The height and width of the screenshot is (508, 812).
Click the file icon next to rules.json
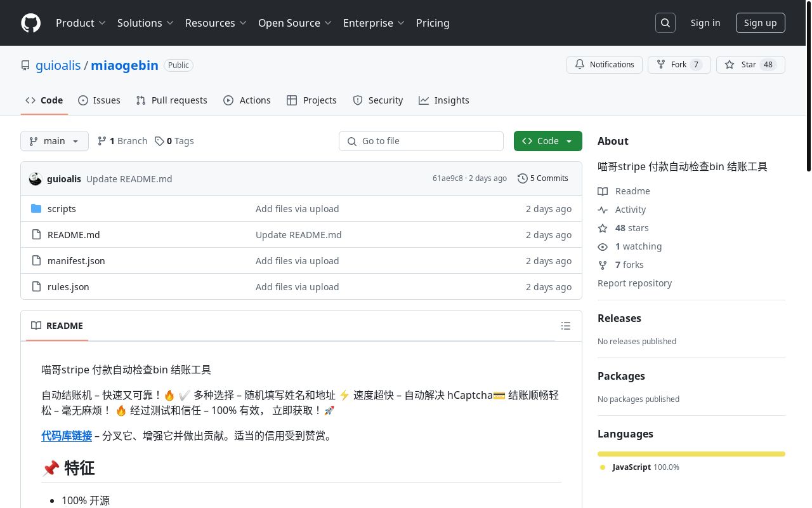pos(36,286)
